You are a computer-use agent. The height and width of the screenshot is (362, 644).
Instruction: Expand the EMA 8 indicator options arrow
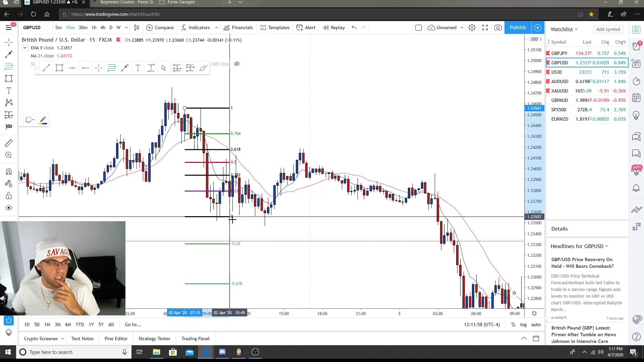click(x=25, y=48)
